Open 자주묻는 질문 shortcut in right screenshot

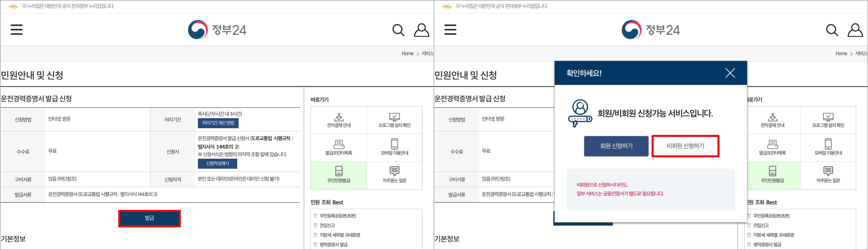coord(828,175)
